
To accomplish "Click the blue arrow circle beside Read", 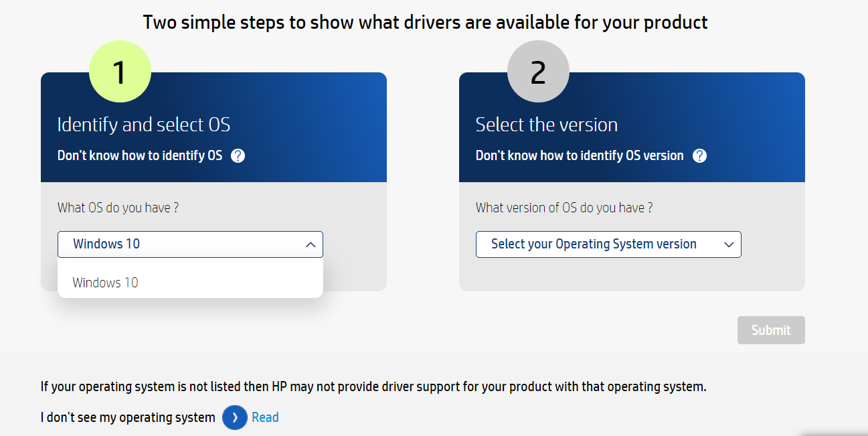I will 235,417.
